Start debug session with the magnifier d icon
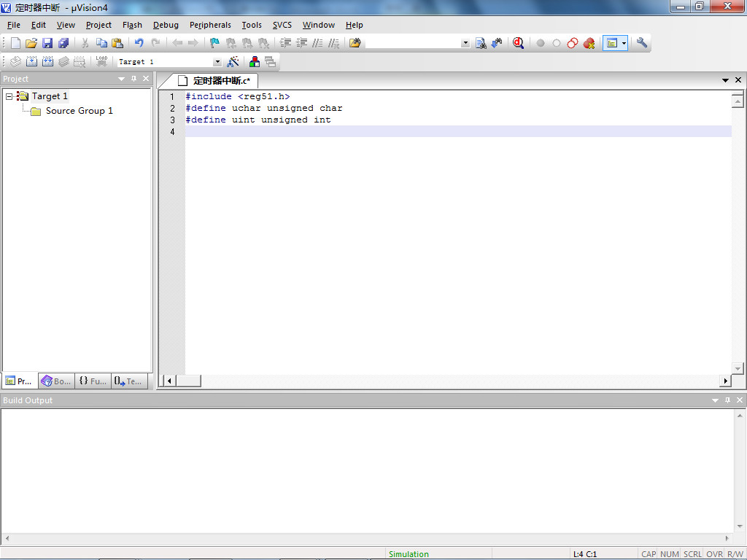 [x=519, y=43]
